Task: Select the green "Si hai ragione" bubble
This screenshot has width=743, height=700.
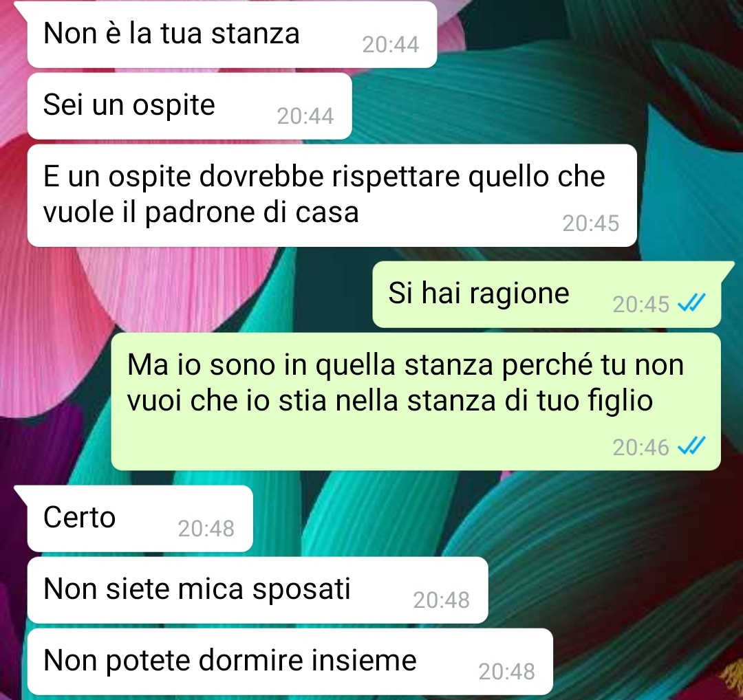Action: pos(546,294)
